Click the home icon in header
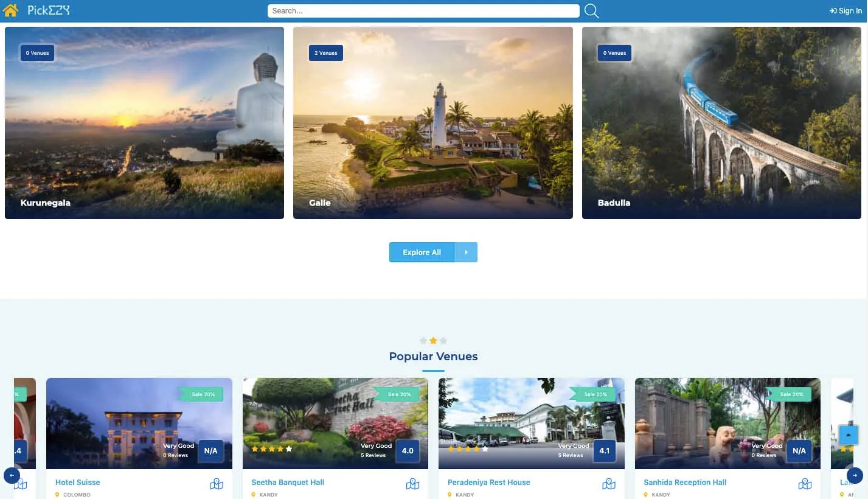Image resolution: width=868 pixels, height=499 pixels. (x=10, y=10)
